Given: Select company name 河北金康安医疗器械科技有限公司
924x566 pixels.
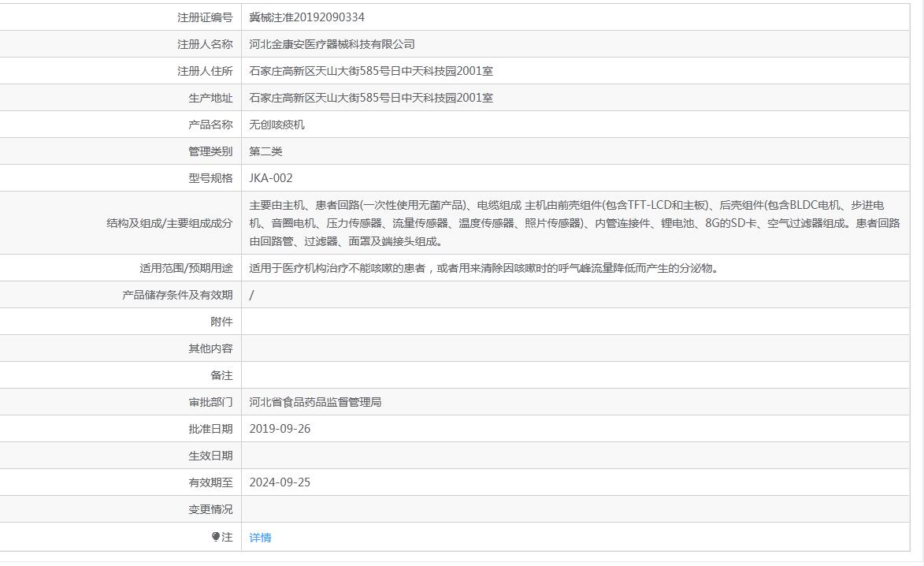Looking at the screenshot, I should [x=332, y=44].
